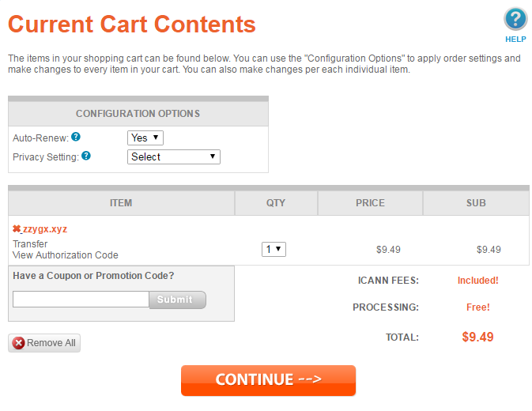Image resolution: width=532 pixels, height=411 pixels.
Task: Click the HELP text label
Action: point(515,40)
